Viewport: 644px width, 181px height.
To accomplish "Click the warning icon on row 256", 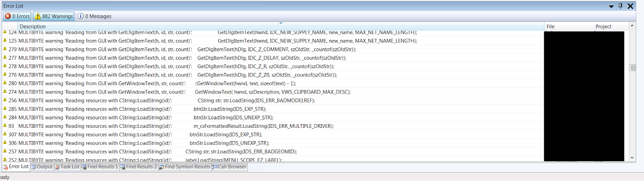I will click(x=5, y=100).
